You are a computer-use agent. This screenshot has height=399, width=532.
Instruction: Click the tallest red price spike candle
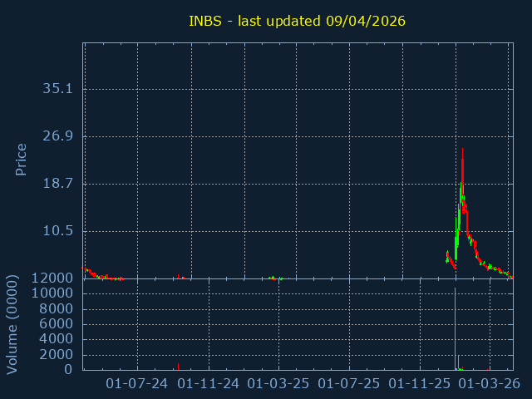click(x=462, y=166)
